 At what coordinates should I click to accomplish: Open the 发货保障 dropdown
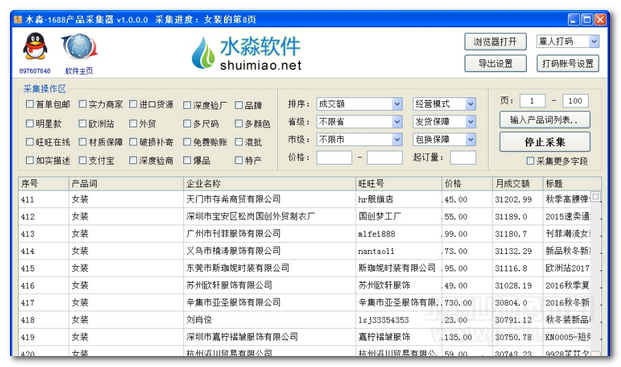tap(444, 122)
